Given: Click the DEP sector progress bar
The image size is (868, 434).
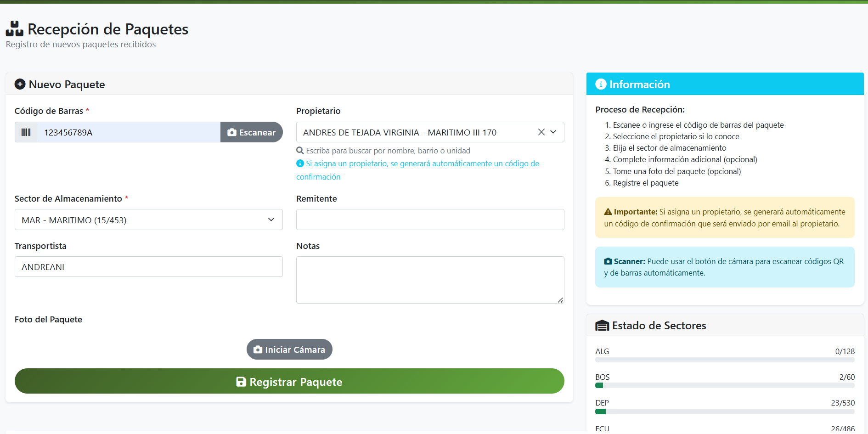Looking at the screenshot, I should (725, 411).
